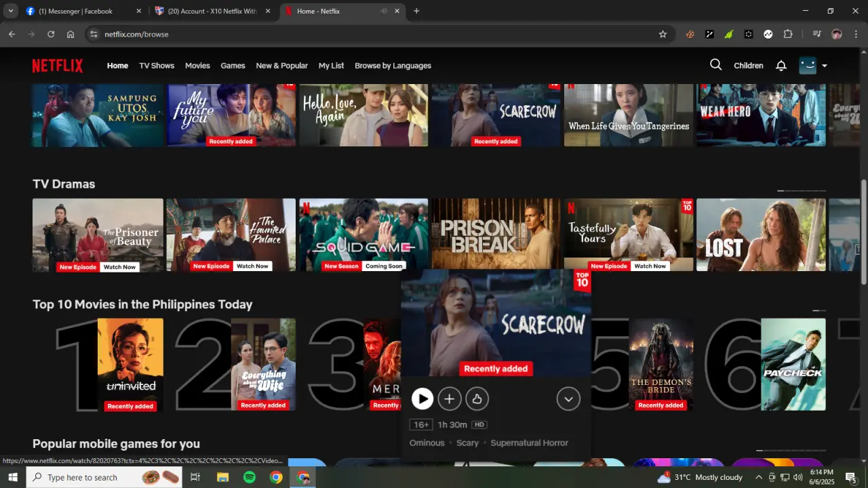Open volume control in system tray
868x488 pixels.
tap(797, 477)
